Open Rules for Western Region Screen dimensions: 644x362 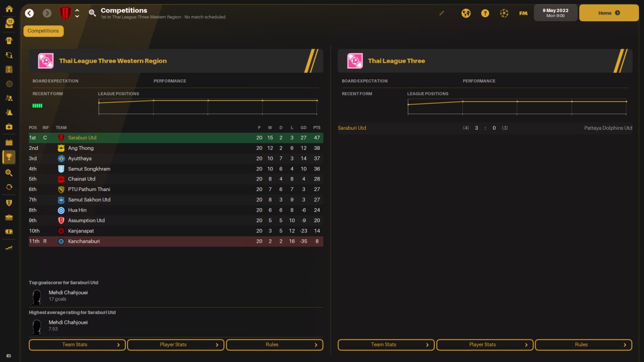pyautogui.click(x=275, y=345)
